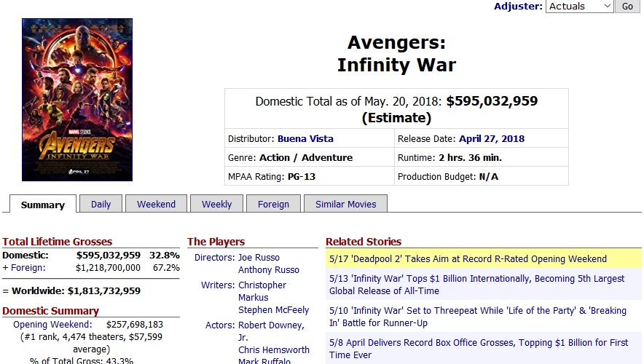
Task: Open the Buena Vista distributor link
Action: tap(305, 139)
